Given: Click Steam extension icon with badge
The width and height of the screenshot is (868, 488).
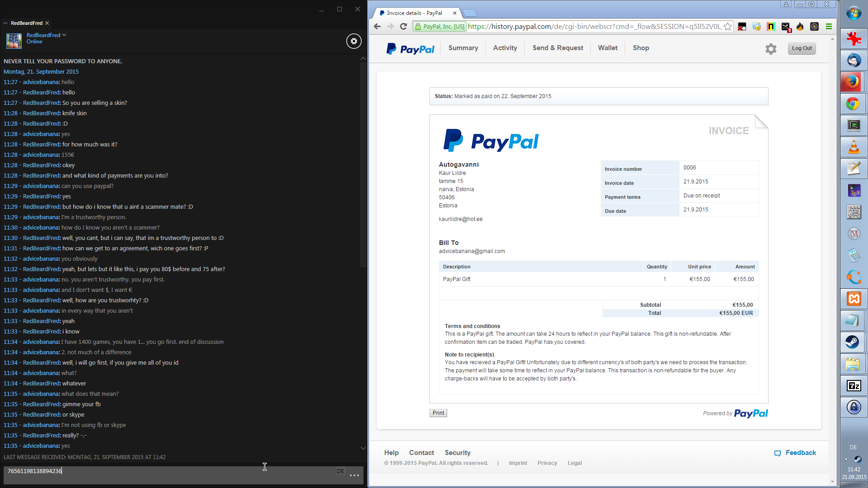Looking at the screenshot, I should [786, 27].
